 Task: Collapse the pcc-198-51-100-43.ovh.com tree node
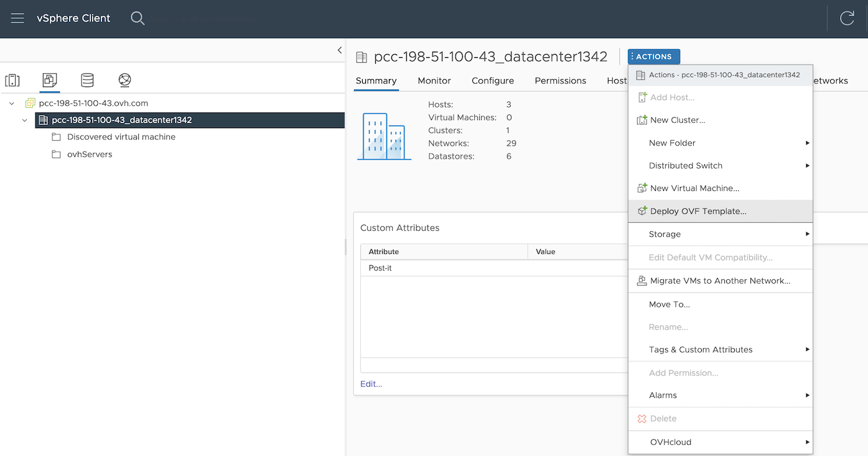click(x=12, y=103)
